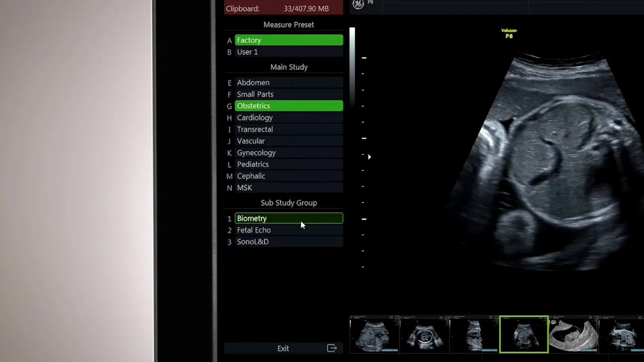Screen dimensions: 644x362
Task: Click the GE logo icon at top
Action: click(359, 5)
